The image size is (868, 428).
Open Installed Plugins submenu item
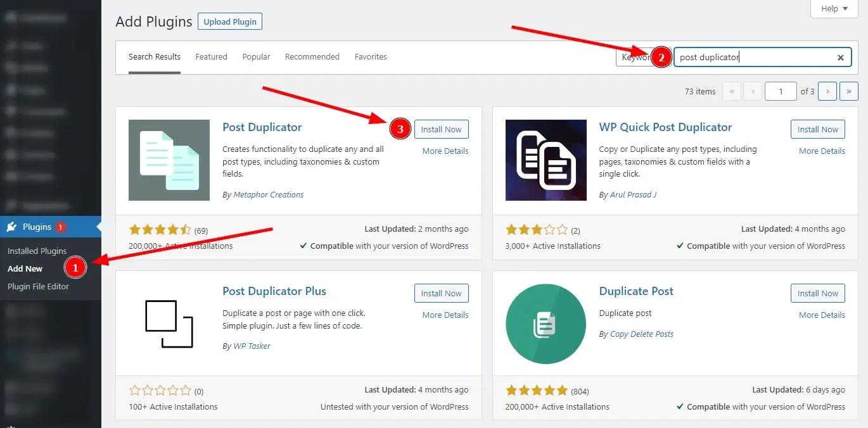(37, 251)
